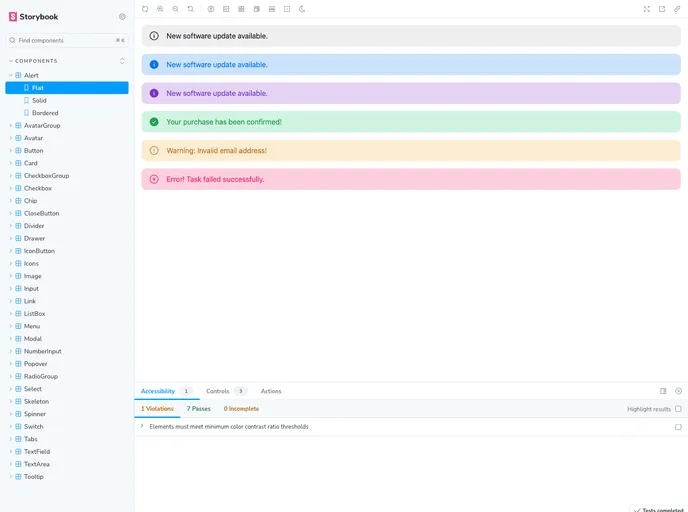Zoom in on the preview

(x=160, y=9)
